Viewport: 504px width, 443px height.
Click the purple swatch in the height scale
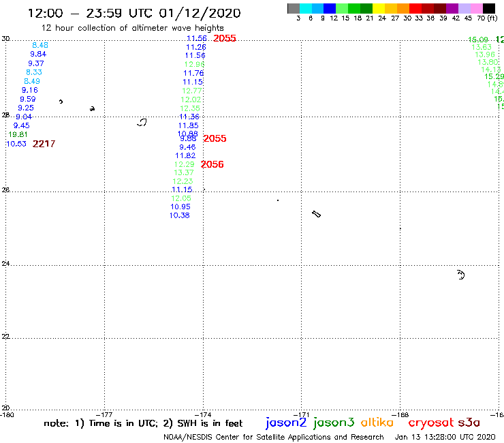pos(452,8)
